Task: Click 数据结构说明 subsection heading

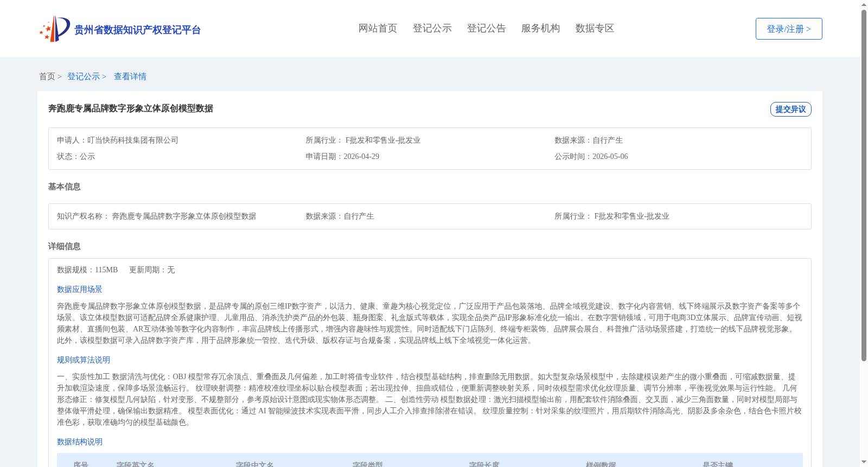Action: click(x=80, y=442)
